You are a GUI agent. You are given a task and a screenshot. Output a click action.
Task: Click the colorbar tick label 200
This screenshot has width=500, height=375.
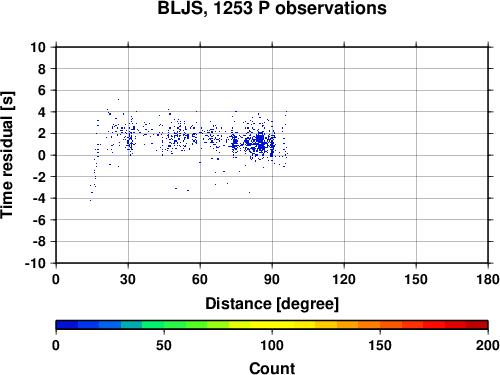pos(488,345)
